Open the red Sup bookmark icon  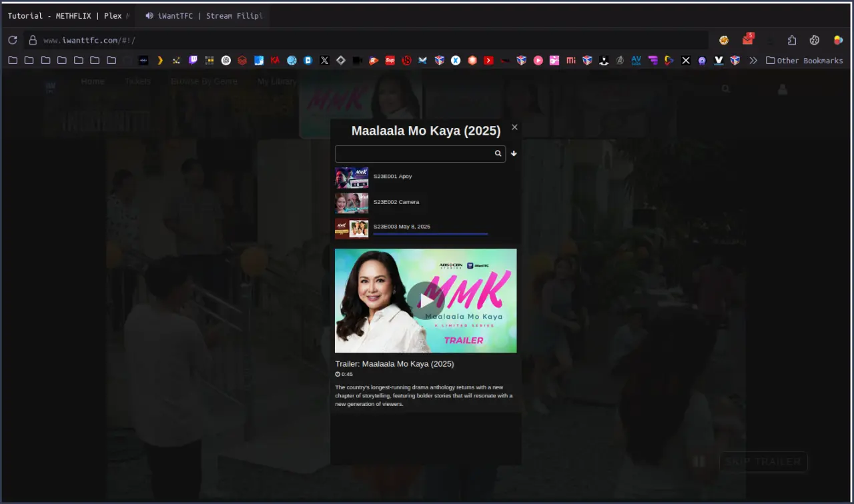click(x=390, y=60)
